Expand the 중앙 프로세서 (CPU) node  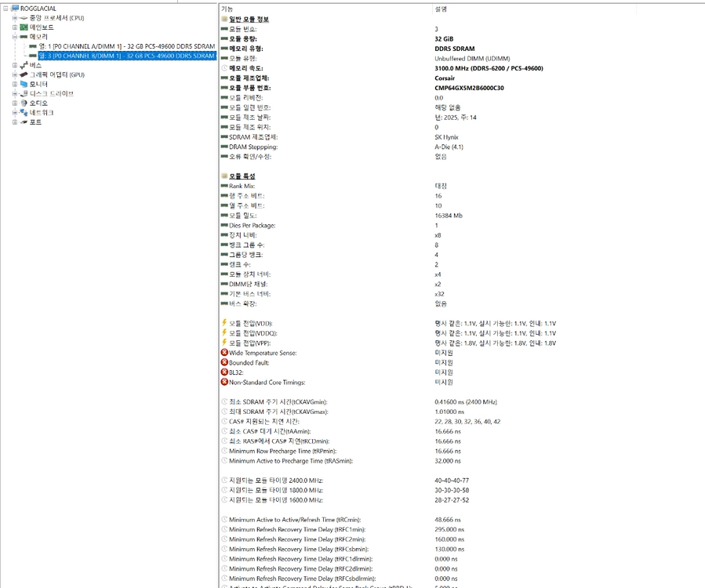[x=15, y=18]
